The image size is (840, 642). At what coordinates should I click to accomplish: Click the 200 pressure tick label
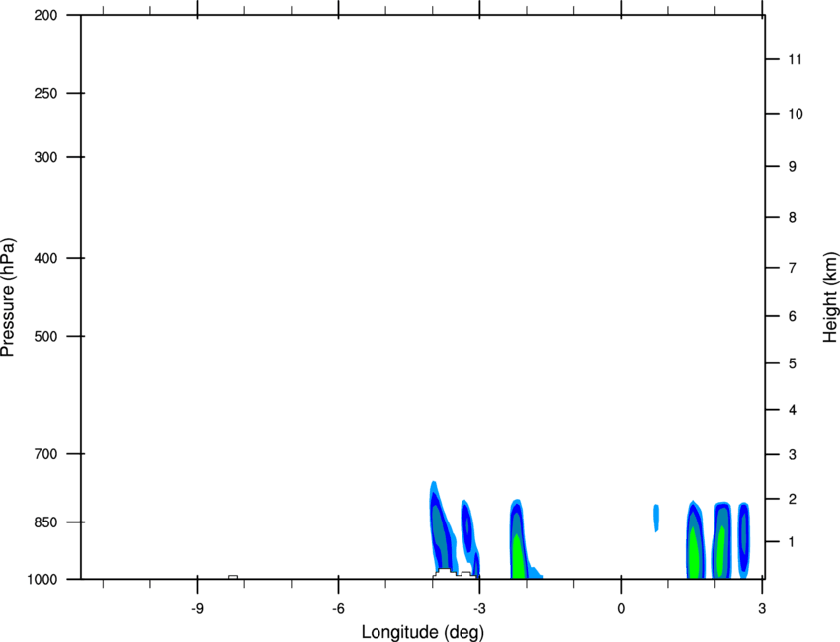(45, 15)
